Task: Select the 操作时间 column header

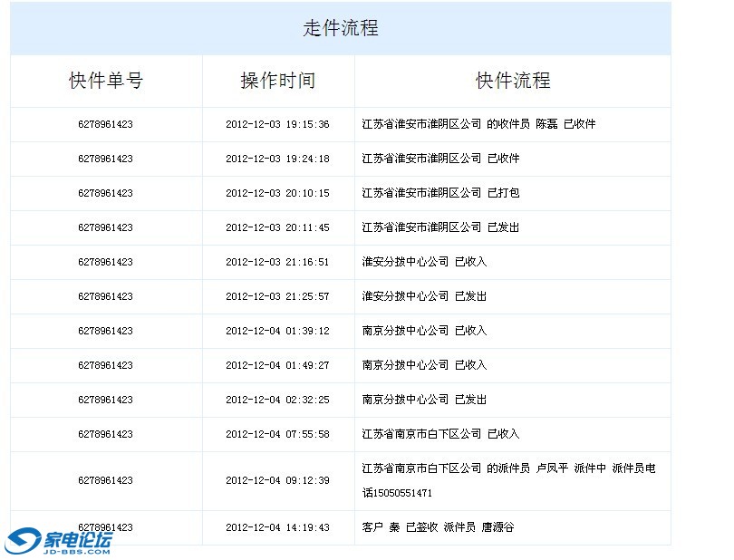Action: coord(277,81)
